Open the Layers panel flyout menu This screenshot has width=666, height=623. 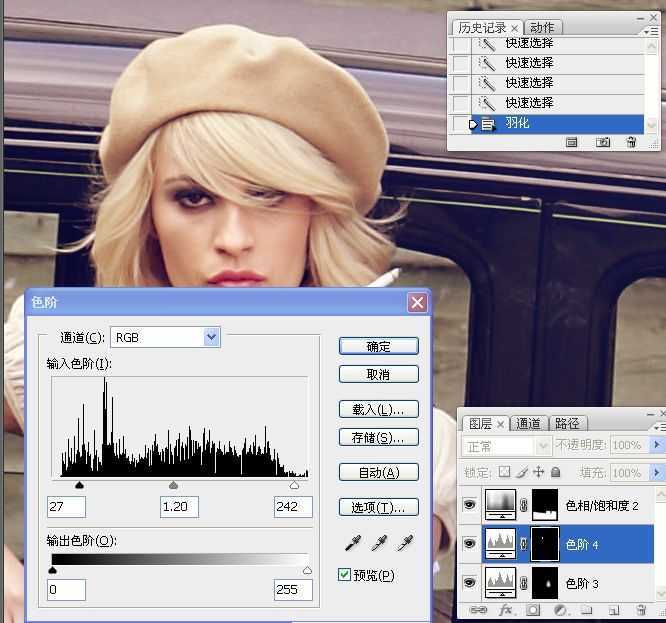click(x=660, y=427)
